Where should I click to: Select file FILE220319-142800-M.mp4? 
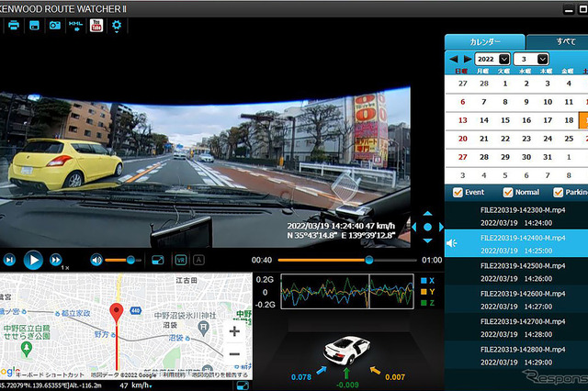516,355
